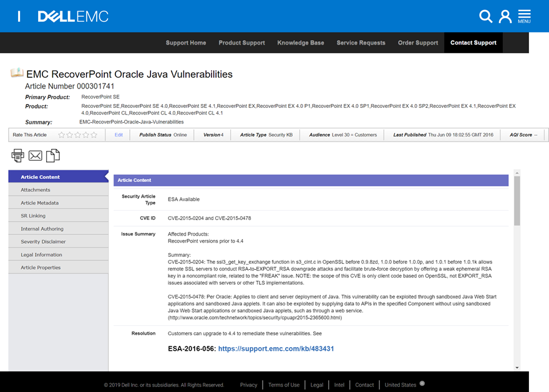Open Service Requests menu item
The width and height of the screenshot is (549, 392).
(361, 42)
